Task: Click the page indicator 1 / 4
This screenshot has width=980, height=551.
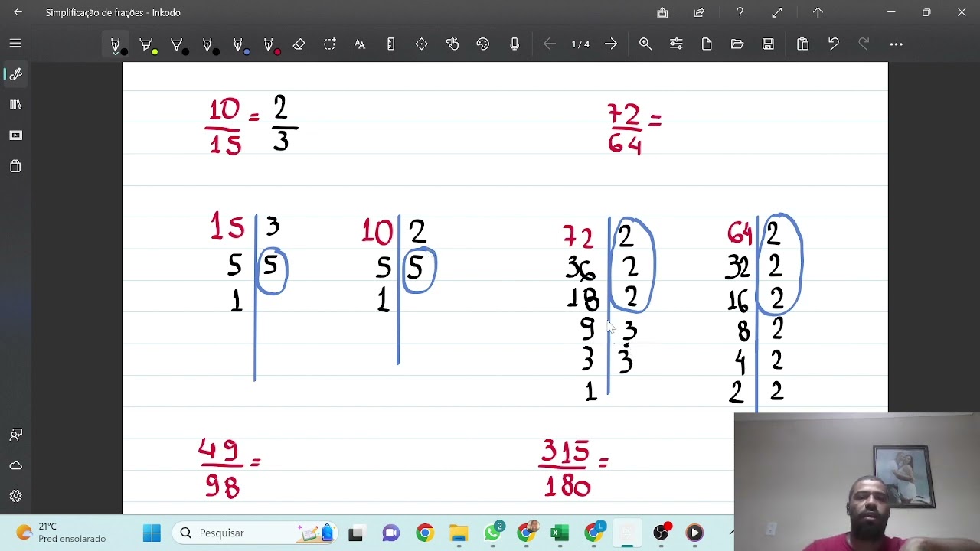Action: [580, 44]
